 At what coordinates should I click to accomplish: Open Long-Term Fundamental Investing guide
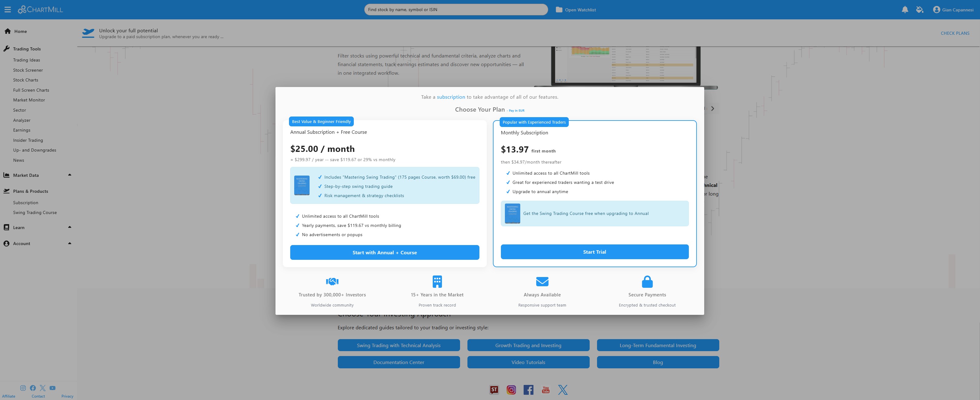coord(658,345)
